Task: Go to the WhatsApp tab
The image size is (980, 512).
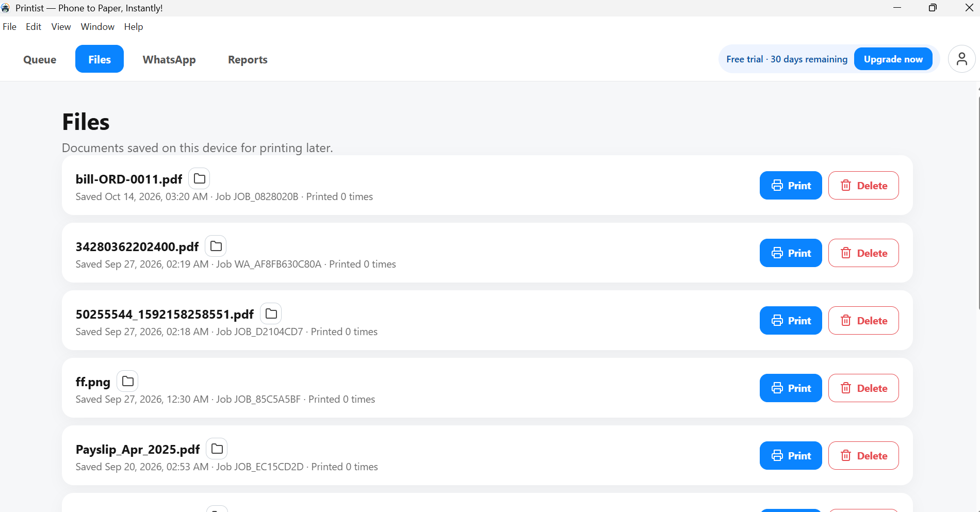Action: [169, 59]
